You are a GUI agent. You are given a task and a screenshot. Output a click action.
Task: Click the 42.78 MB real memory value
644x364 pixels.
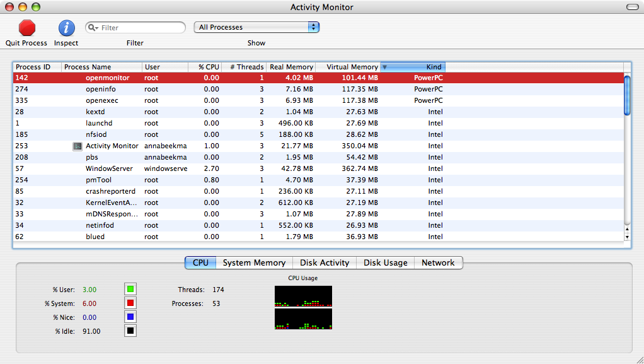pyautogui.click(x=297, y=168)
